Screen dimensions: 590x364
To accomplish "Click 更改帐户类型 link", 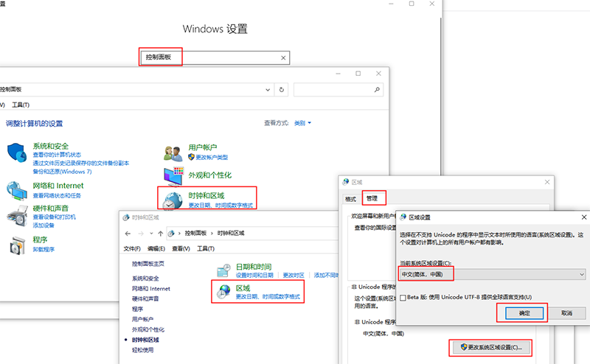I will [x=212, y=157].
